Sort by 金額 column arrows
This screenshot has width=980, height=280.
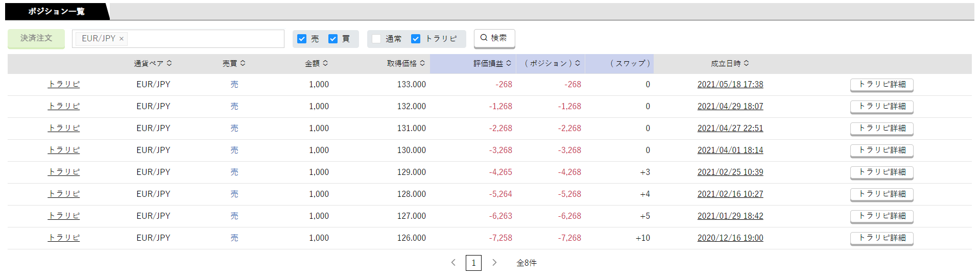point(325,63)
